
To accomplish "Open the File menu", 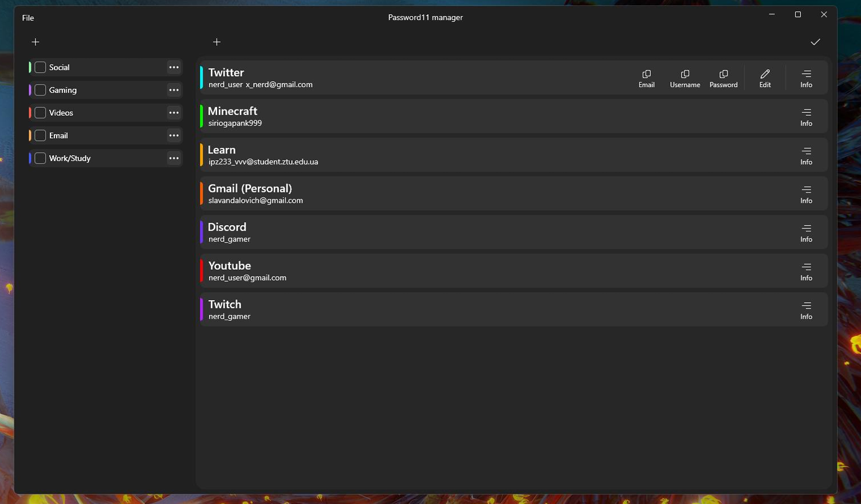I will coord(28,18).
